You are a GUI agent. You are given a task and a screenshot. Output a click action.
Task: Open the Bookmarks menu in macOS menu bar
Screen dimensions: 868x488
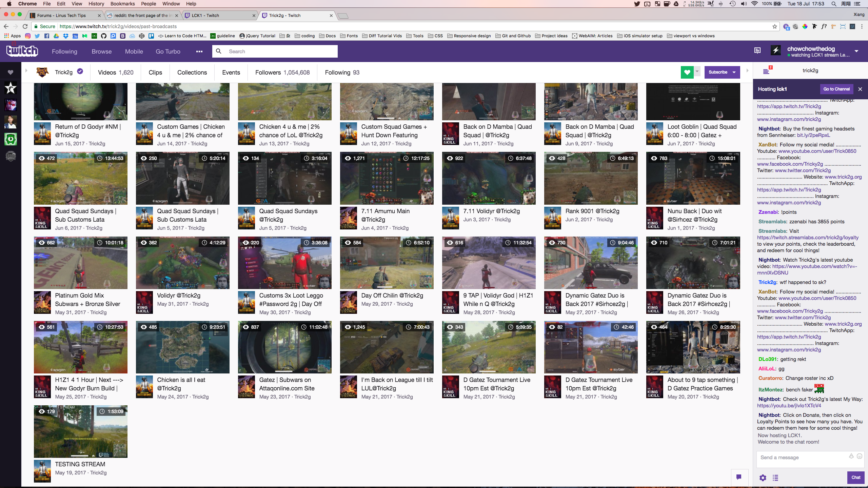[x=122, y=4]
